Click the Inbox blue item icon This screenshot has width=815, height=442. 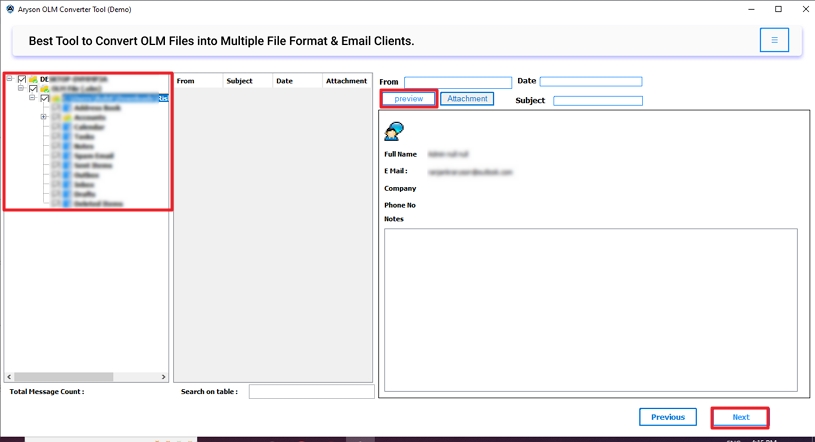67,185
